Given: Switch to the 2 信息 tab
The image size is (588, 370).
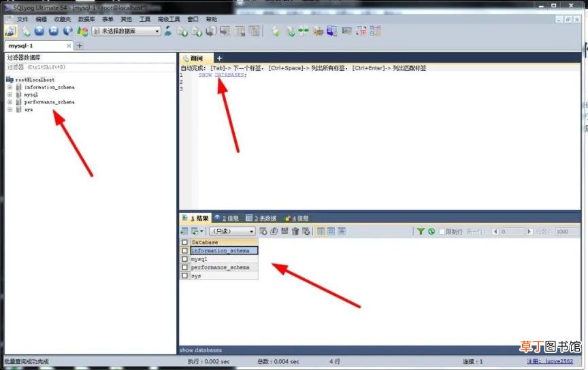Looking at the screenshot, I should [x=227, y=218].
